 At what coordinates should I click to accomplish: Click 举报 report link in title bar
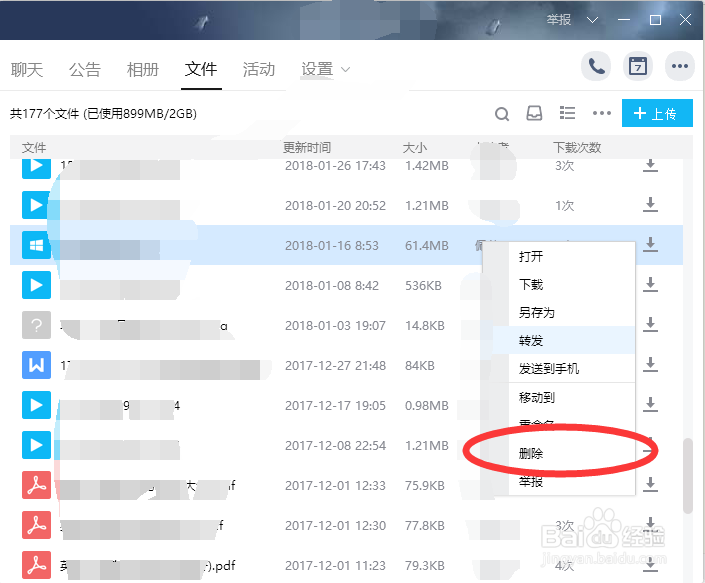[x=558, y=20]
